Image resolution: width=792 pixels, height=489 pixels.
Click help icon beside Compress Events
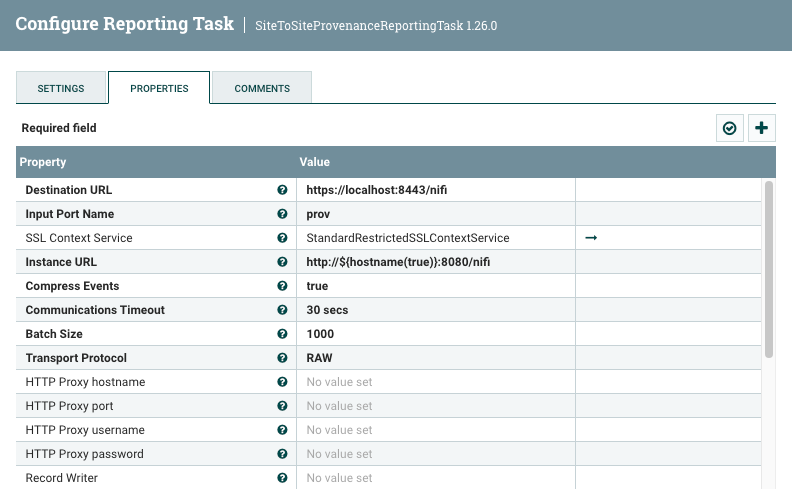[x=282, y=286]
